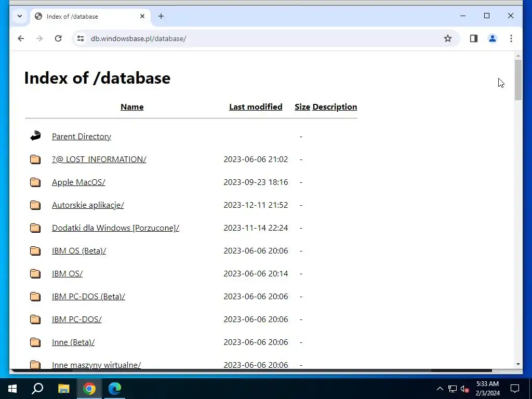The image size is (532, 399).
Task: Launch Microsoft Edge from the taskbar
Action: point(115,389)
